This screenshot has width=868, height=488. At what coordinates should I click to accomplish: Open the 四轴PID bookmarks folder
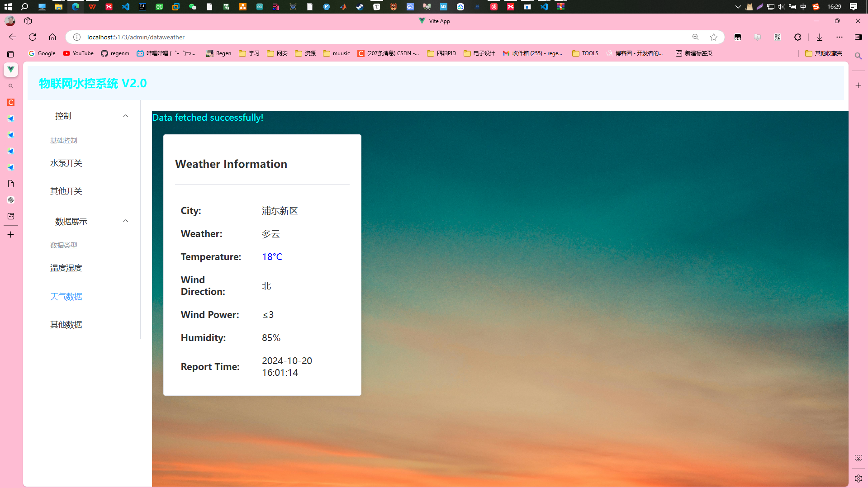click(x=441, y=53)
